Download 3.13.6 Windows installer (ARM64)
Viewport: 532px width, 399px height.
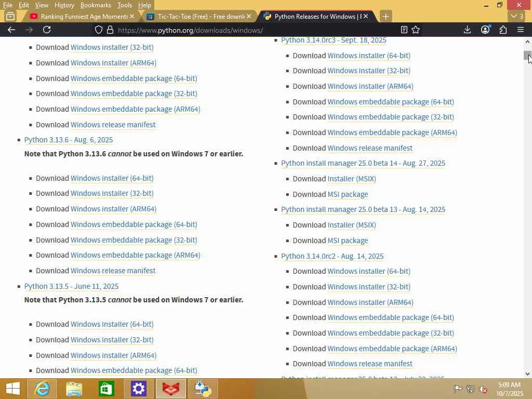[x=113, y=209]
